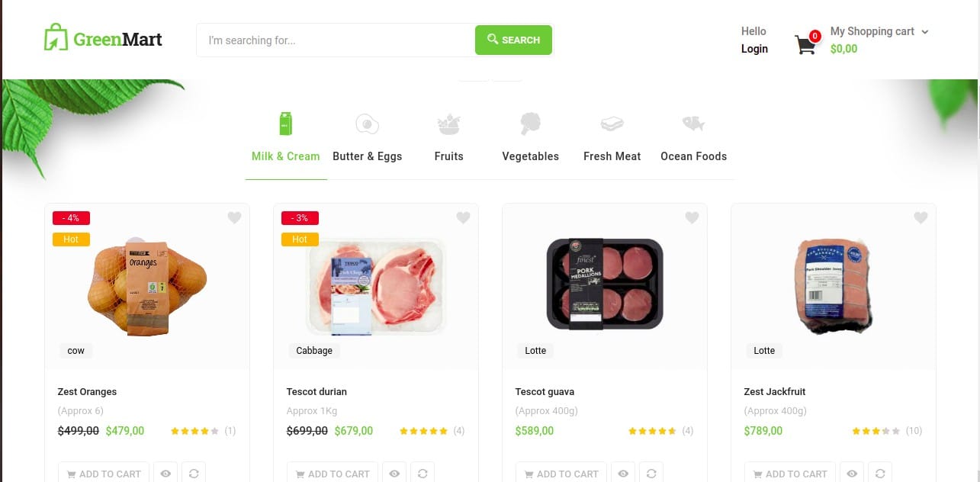
Task: Click the Login link
Action: click(754, 49)
